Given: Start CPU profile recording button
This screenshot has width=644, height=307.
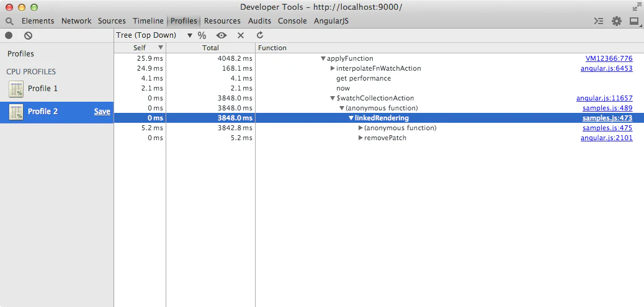Looking at the screenshot, I should (x=9, y=36).
